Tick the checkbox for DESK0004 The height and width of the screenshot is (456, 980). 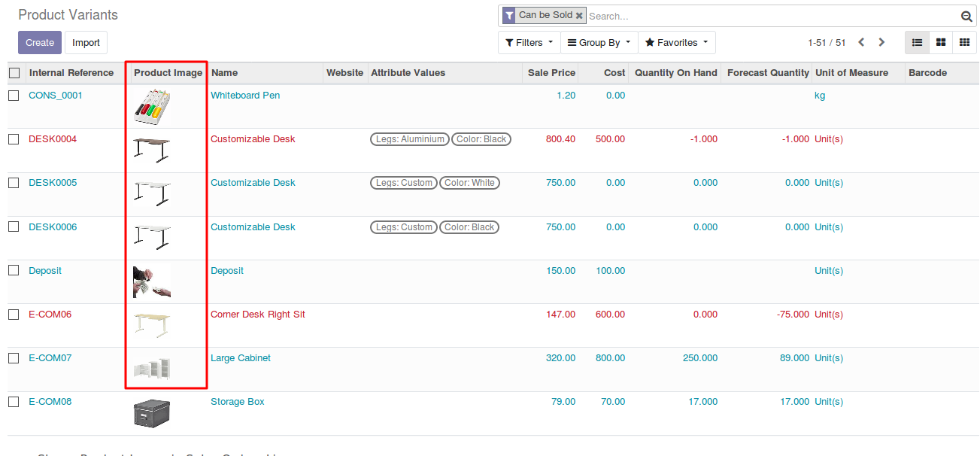(x=14, y=139)
